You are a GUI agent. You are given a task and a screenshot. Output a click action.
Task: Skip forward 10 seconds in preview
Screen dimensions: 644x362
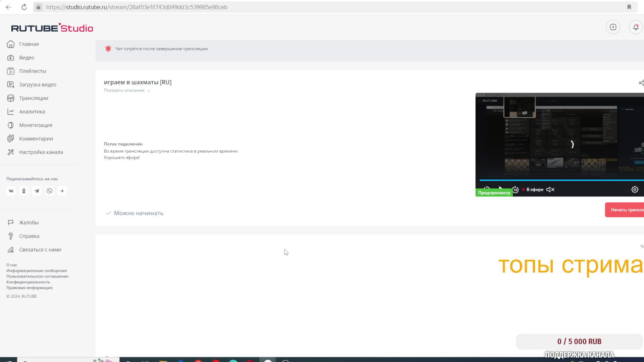pyautogui.click(x=516, y=190)
